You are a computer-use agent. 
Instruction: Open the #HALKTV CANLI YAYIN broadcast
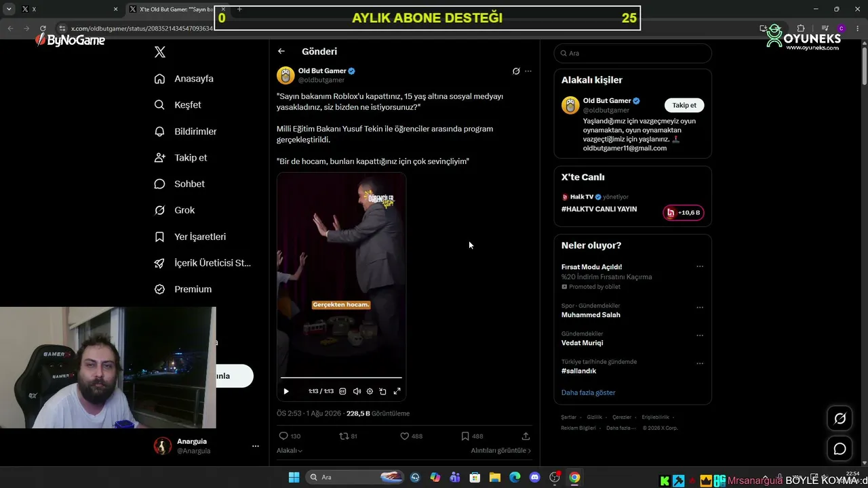[599, 209]
